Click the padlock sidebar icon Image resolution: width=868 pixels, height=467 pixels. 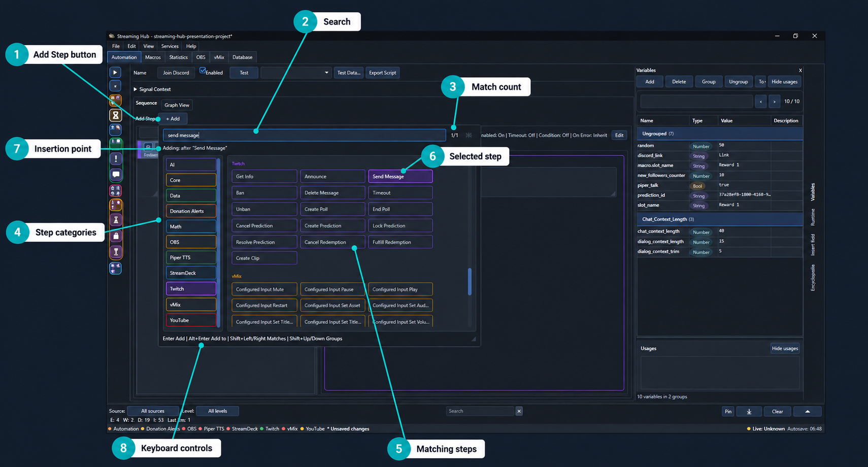[116, 236]
